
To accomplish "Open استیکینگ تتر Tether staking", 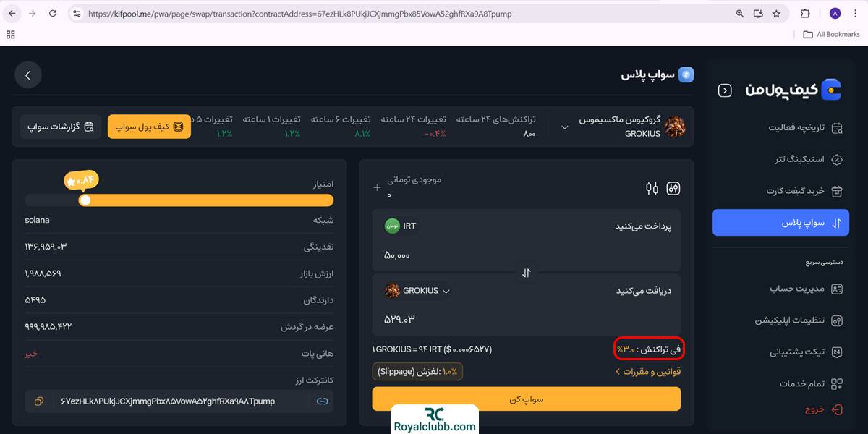I will (809, 159).
